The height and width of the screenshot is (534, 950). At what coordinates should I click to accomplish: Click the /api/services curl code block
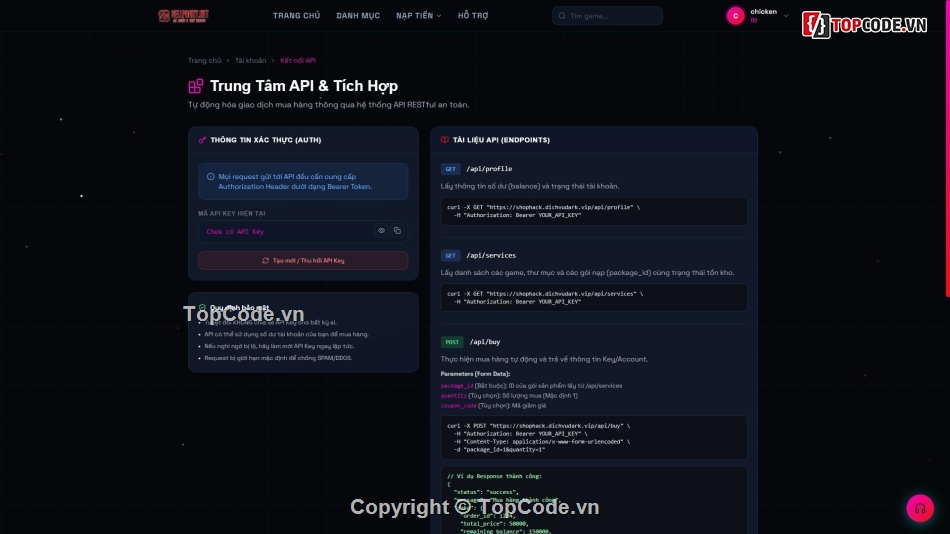[x=594, y=298]
